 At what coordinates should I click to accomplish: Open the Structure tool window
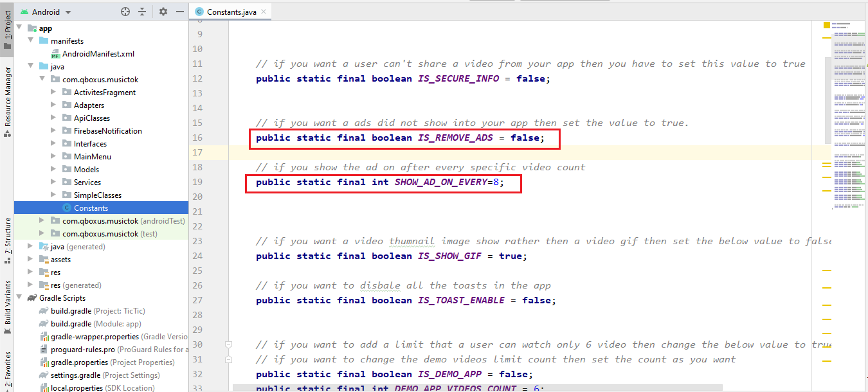click(x=7, y=240)
